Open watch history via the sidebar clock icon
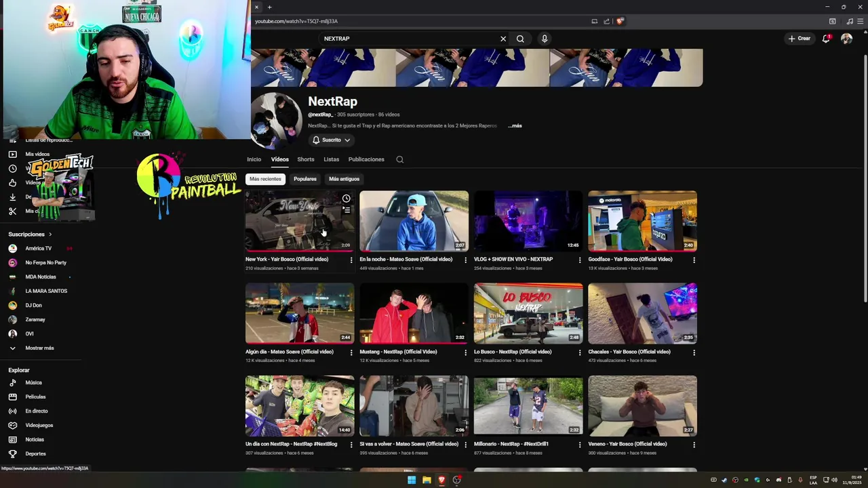Image resolution: width=868 pixels, height=488 pixels. pos(12,168)
